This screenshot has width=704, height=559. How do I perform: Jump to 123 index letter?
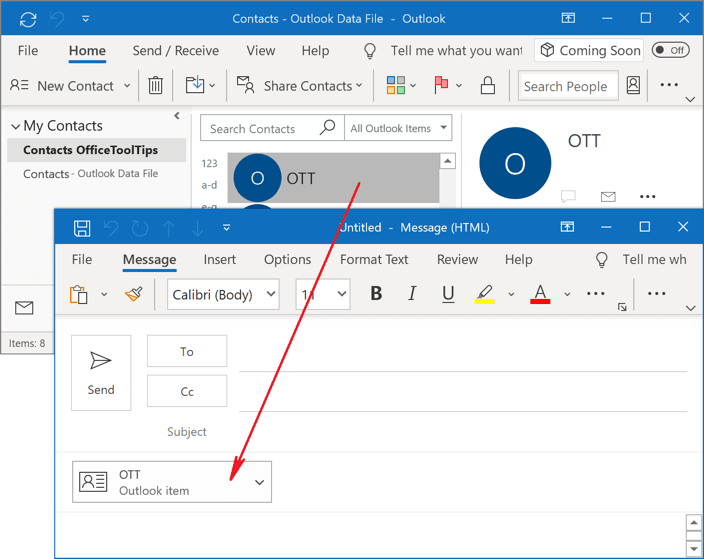[x=209, y=163]
